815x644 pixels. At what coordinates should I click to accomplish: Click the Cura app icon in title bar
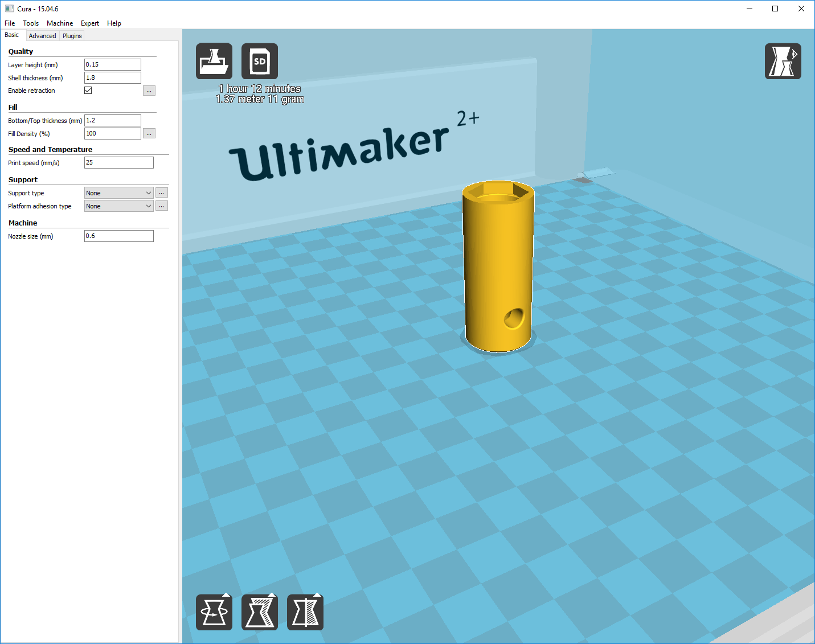click(x=9, y=9)
